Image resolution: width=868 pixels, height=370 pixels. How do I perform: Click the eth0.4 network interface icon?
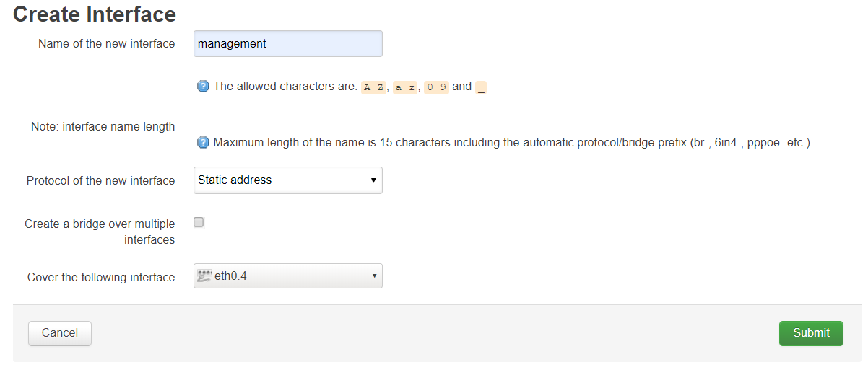coord(204,276)
